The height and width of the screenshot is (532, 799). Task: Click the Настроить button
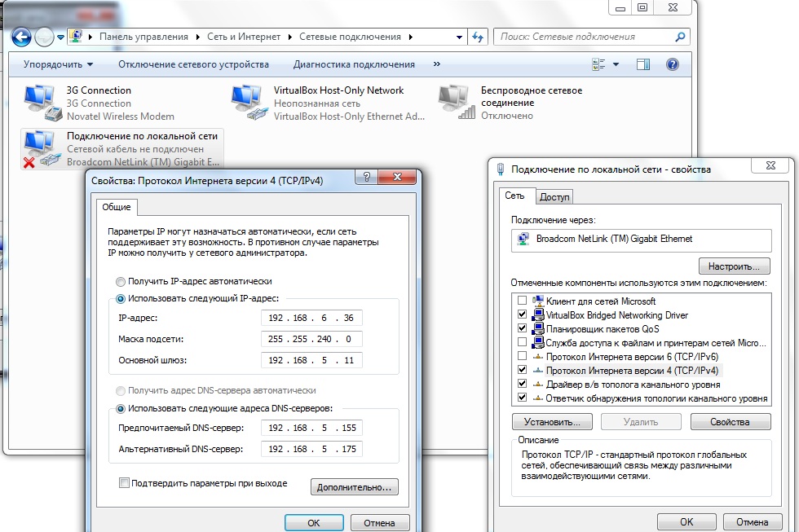(x=734, y=266)
